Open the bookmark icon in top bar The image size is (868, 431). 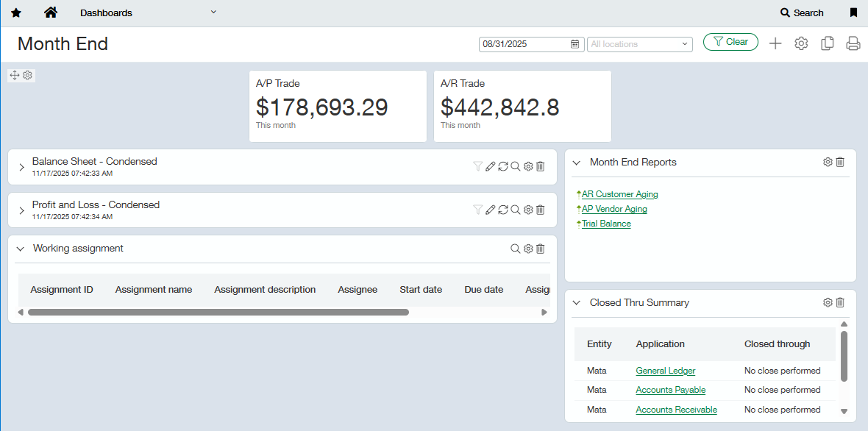pos(853,13)
